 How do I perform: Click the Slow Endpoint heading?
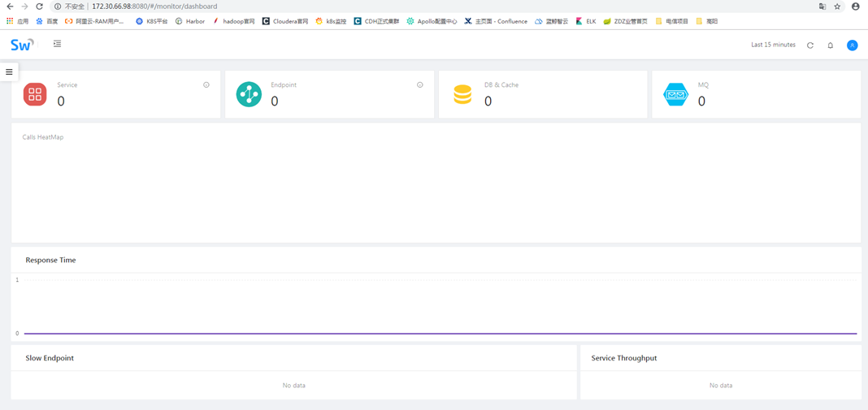click(50, 358)
